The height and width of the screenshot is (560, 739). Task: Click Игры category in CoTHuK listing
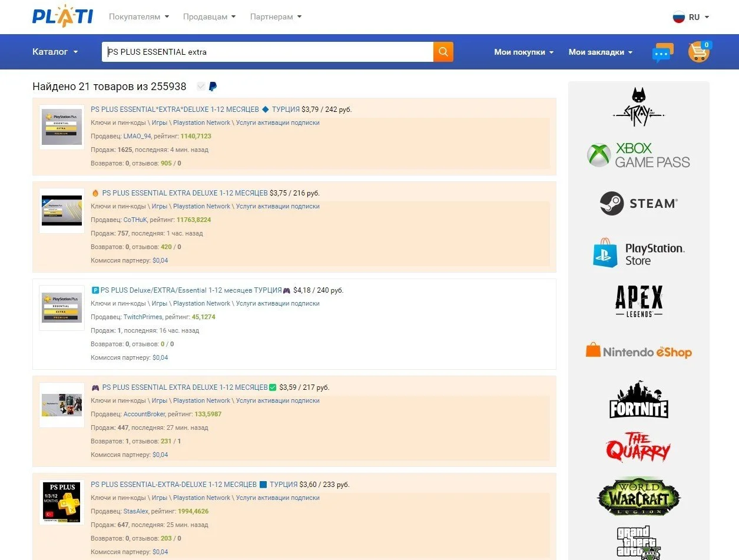[x=160, y=206]
